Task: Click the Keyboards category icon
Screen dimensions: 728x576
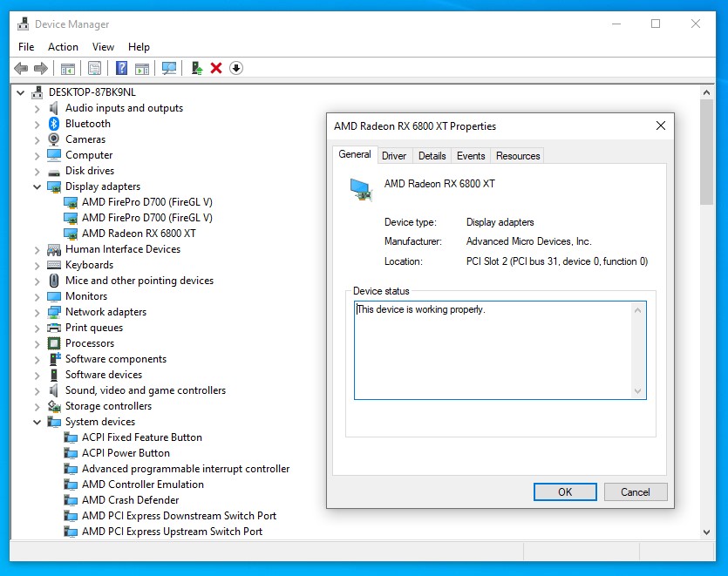Action: [x=54, y=265]
